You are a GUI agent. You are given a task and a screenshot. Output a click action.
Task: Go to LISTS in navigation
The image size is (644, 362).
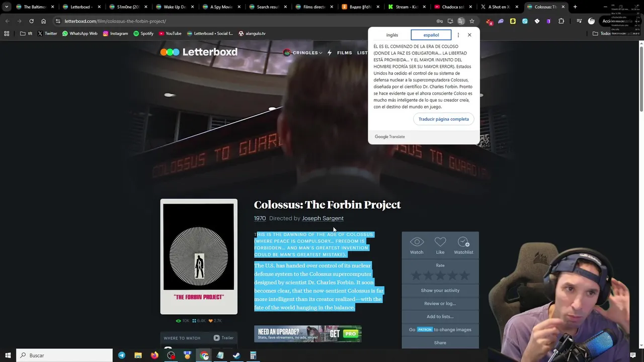[362, 53]
